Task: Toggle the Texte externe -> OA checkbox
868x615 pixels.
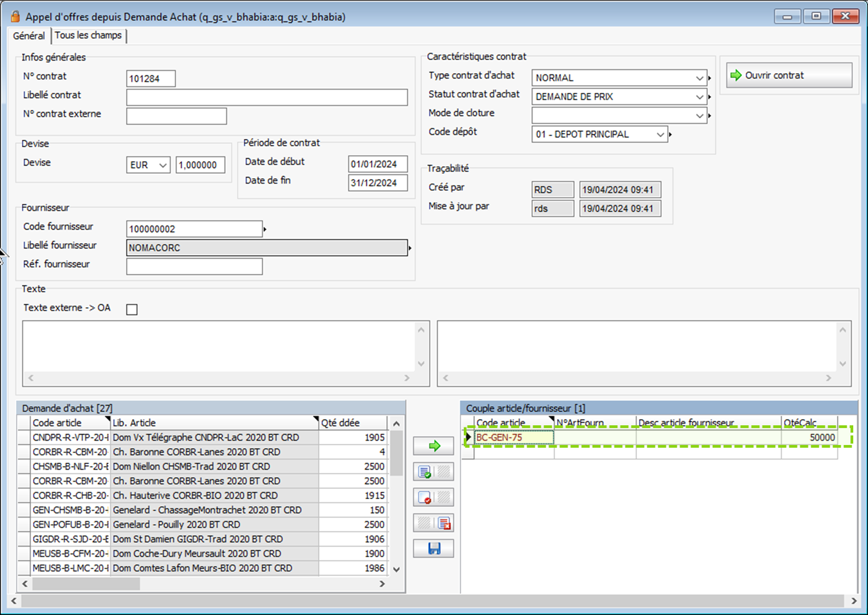Action: coord(132,309)
